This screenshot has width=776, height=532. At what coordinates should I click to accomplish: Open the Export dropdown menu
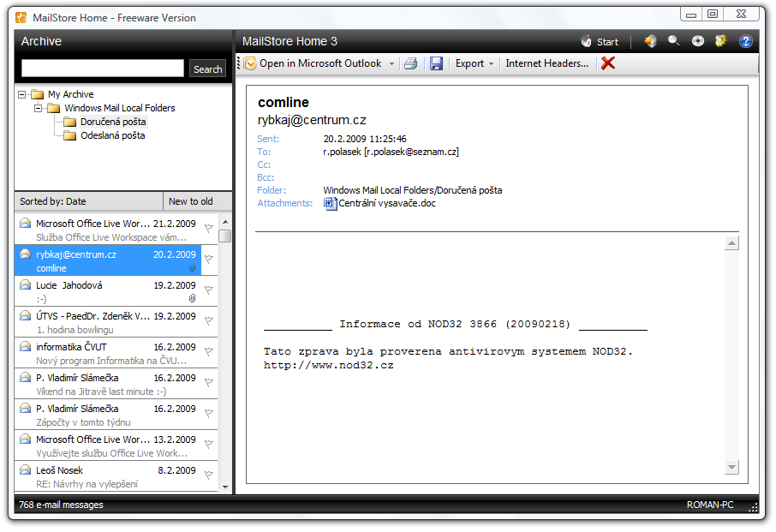tap(475, 63)
